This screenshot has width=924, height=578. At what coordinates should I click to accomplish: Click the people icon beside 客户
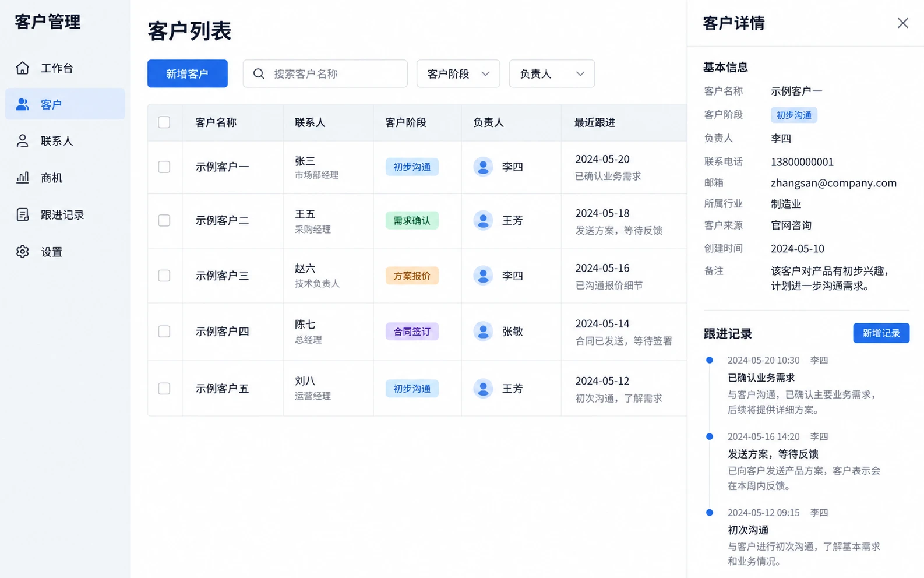(x=22, y=104)
